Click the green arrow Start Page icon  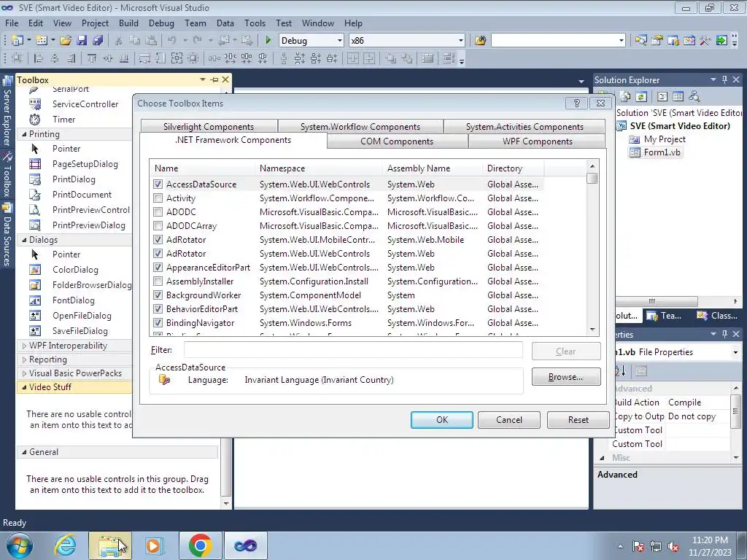tap(721, 41)
